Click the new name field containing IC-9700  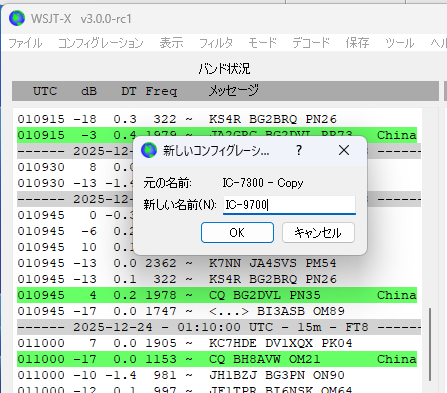[x=289, y=204]
